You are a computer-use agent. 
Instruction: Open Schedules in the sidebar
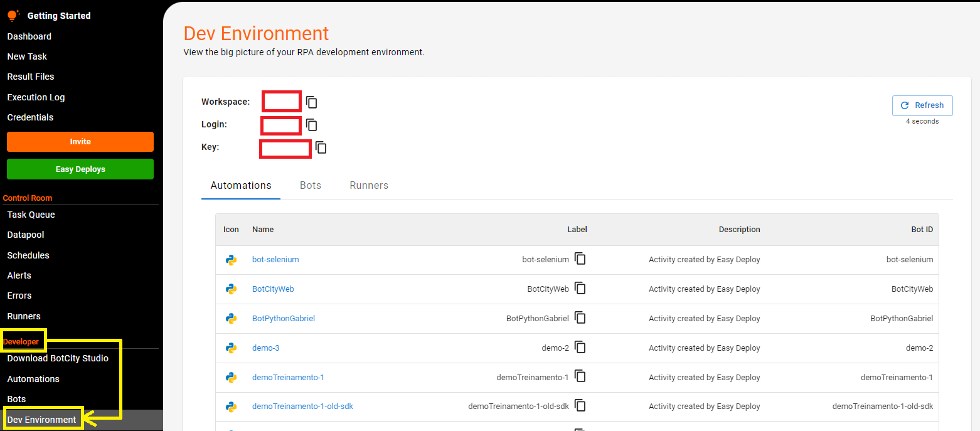tap(28, 255)
